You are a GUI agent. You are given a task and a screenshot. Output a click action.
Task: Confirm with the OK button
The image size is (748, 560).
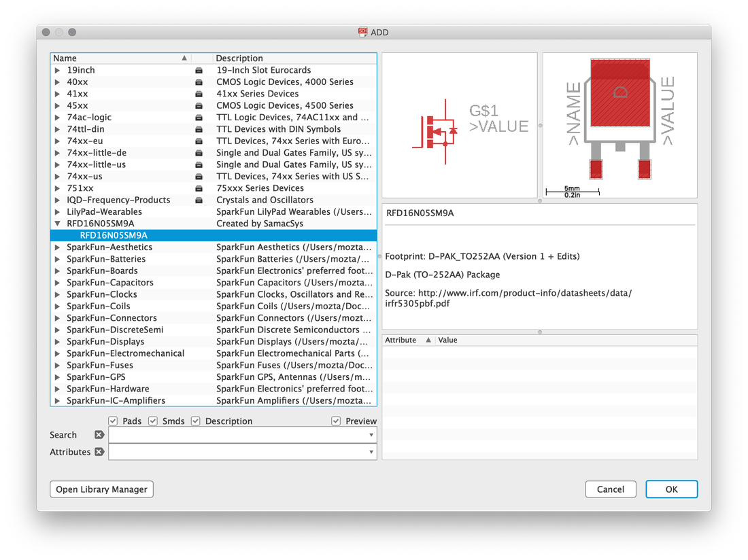tap(672, 489)
